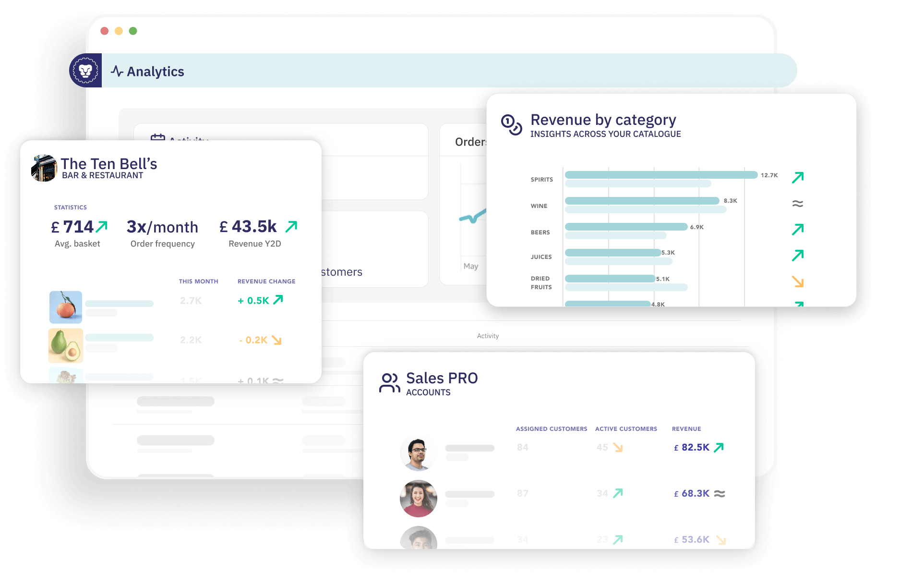Screen dimensions: 924x574
Task: Click the Beers 6.9K revenue bar
Action: coord(625,227)
